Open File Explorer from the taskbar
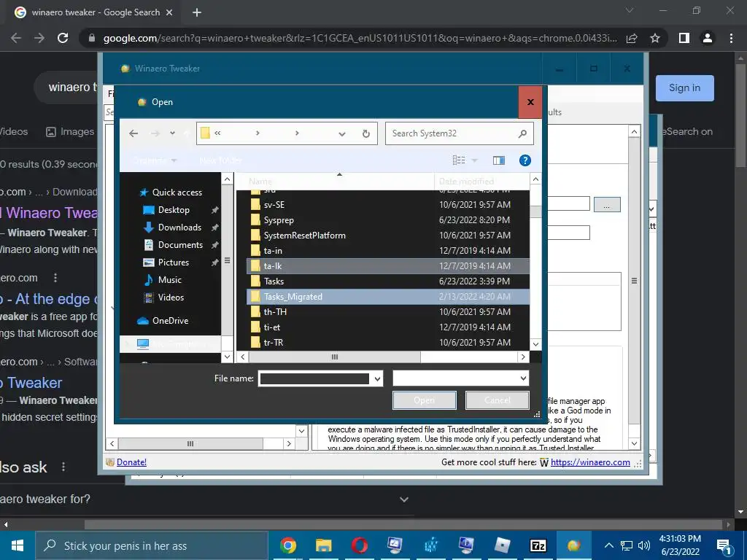 [x=323, y=545]
